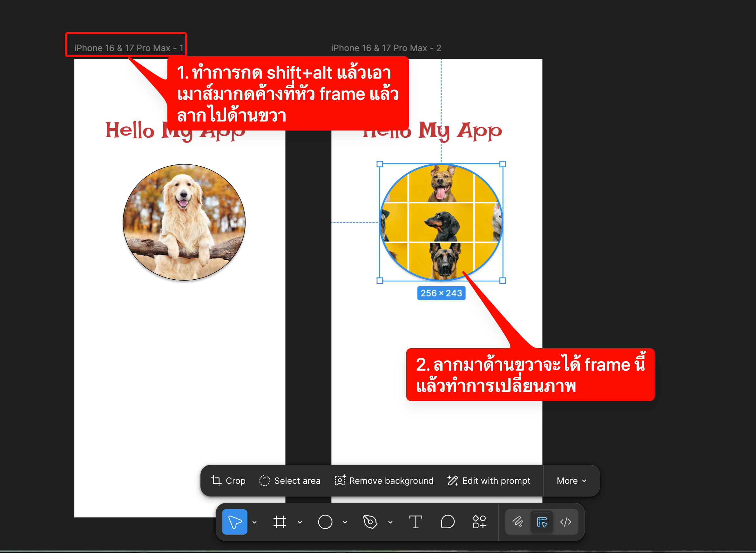This screenshot has height=553, width=756.
Task: Open the Actions and components icon
Action: click(x=479, y=522)
